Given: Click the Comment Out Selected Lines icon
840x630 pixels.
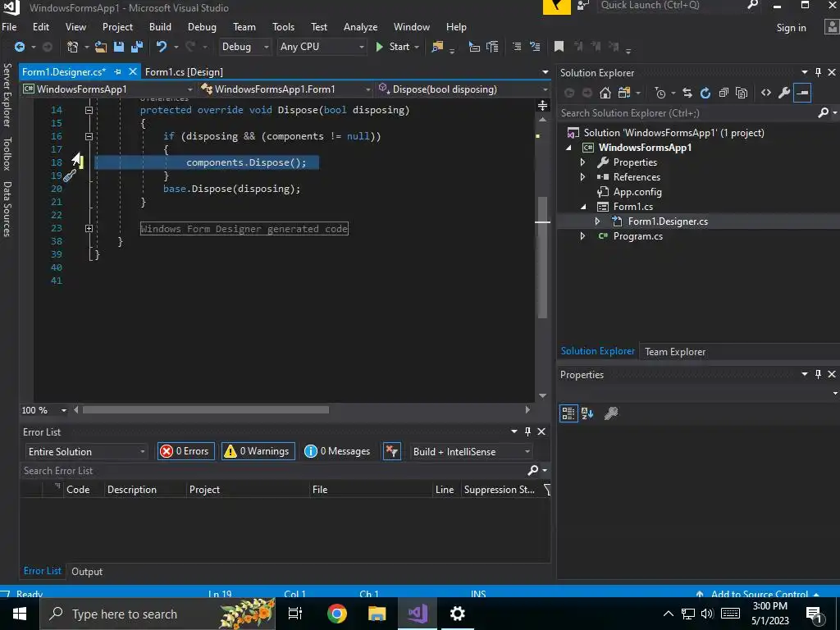Looking at the screenshot, I should (x=517, y=47).
